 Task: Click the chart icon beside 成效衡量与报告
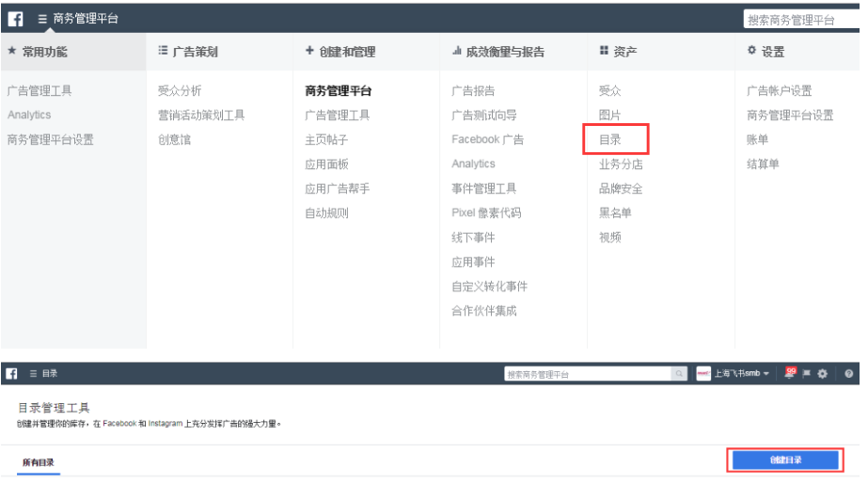tap(457, 51)
